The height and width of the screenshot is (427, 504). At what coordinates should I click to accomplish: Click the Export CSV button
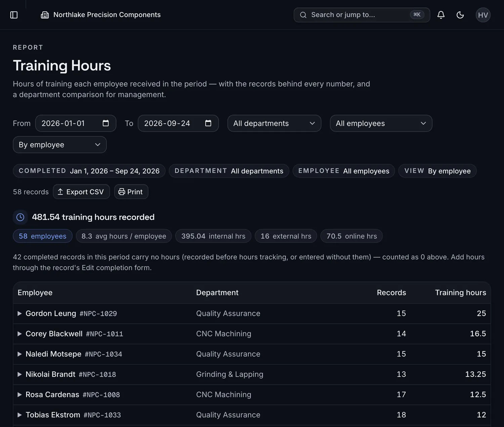(81, 191)
